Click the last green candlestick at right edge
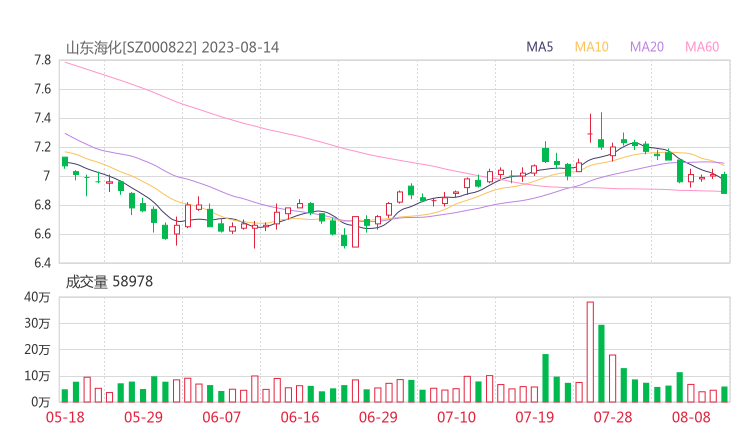The image size is (740, 440). pyautogui.click(x=724, y=183)
